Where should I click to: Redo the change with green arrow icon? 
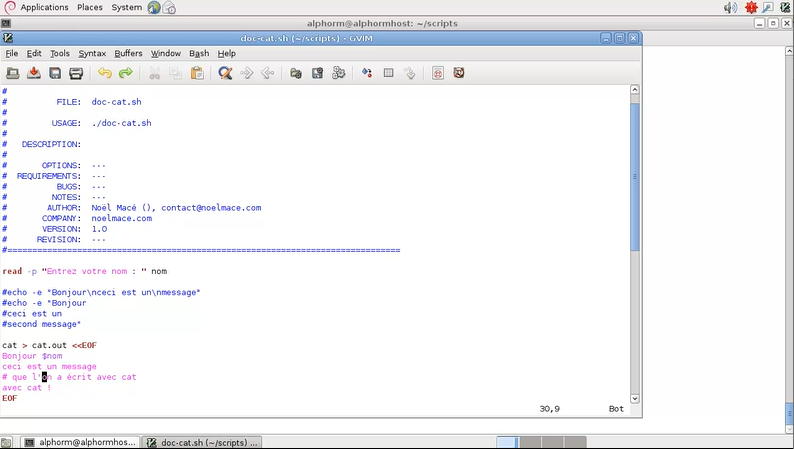coord(126,73)
